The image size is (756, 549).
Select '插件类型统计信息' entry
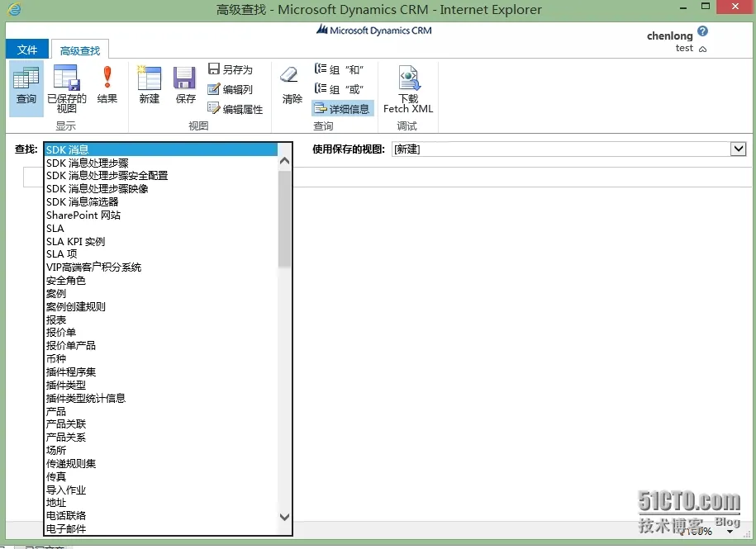click(161, 398)
